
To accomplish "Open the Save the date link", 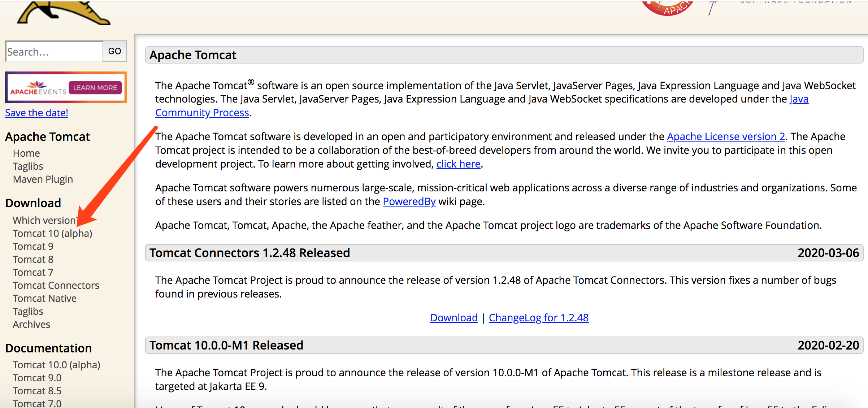I will [36, 113].
